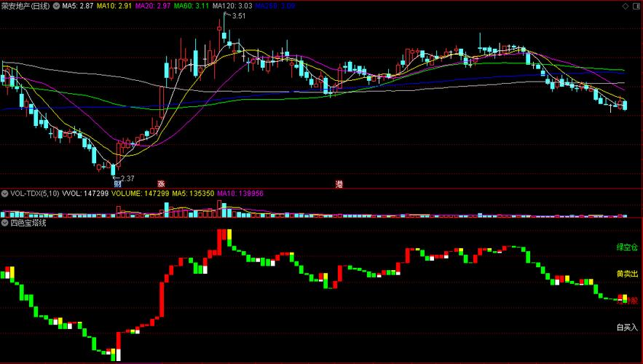The width and height of the screenshot is (643, 364).
Task: Click the 白买入 legend label
Action: tap(627, 328)
